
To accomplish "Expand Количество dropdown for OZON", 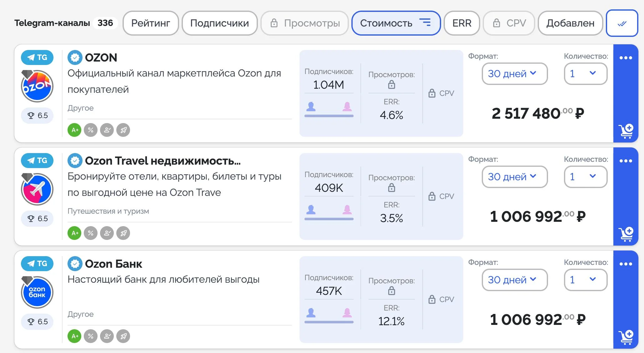I will click(586, 74).
